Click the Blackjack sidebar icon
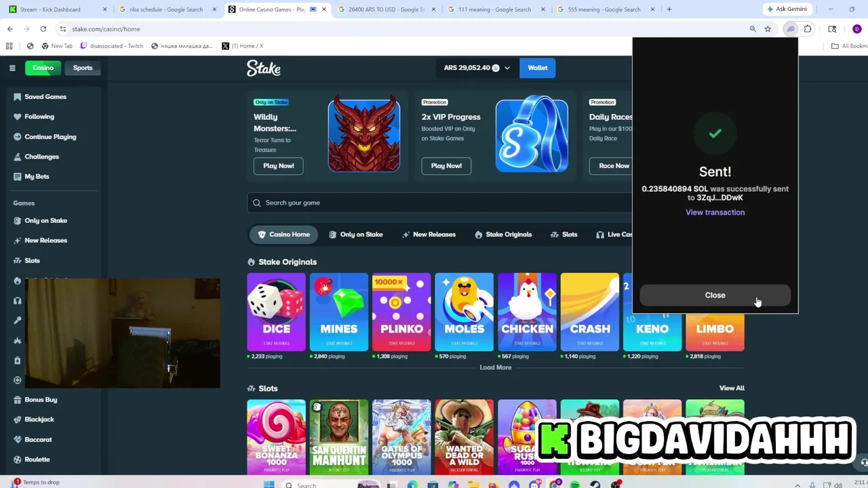868x488 pixels. (x=18, y=420)
